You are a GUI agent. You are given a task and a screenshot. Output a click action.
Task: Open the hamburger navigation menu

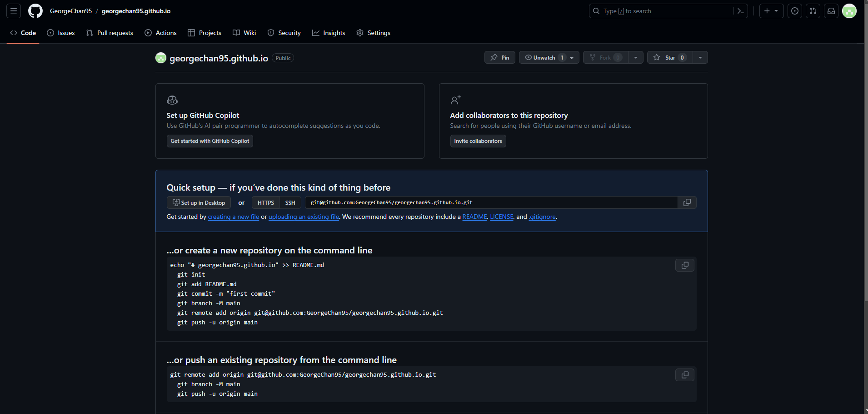(x=14, y=11)
